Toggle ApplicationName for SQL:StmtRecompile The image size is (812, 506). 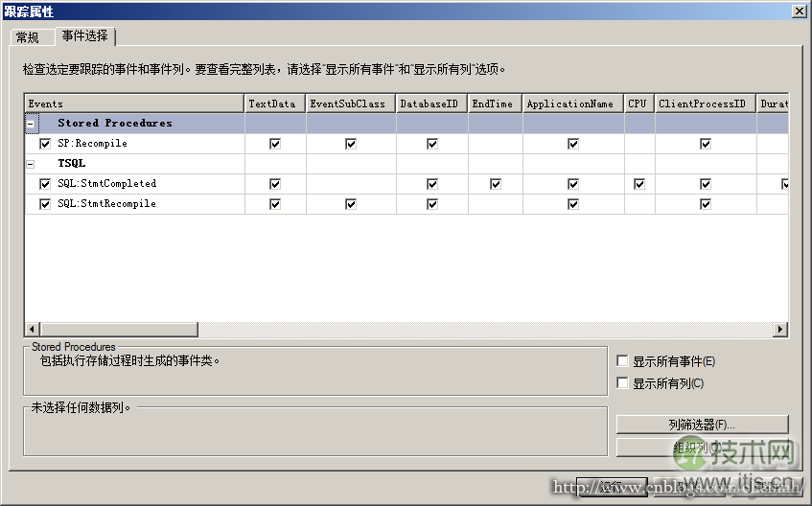click(x=572, y=204)
